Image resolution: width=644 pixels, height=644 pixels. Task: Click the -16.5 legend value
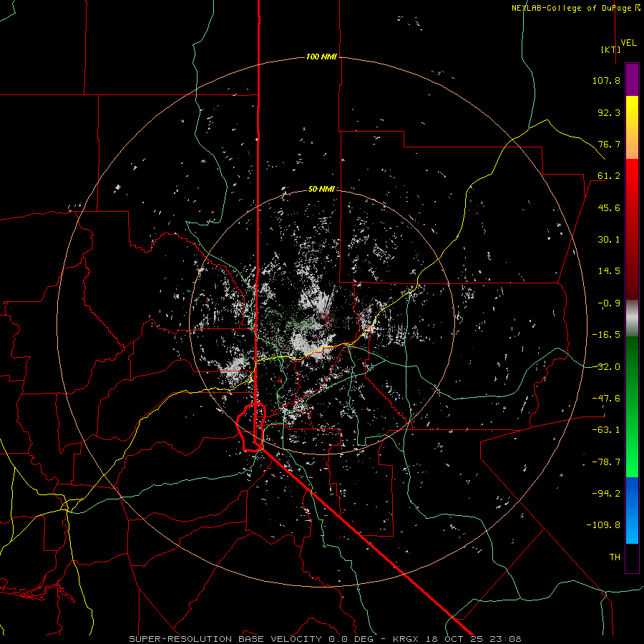click(x=606, y=335)
